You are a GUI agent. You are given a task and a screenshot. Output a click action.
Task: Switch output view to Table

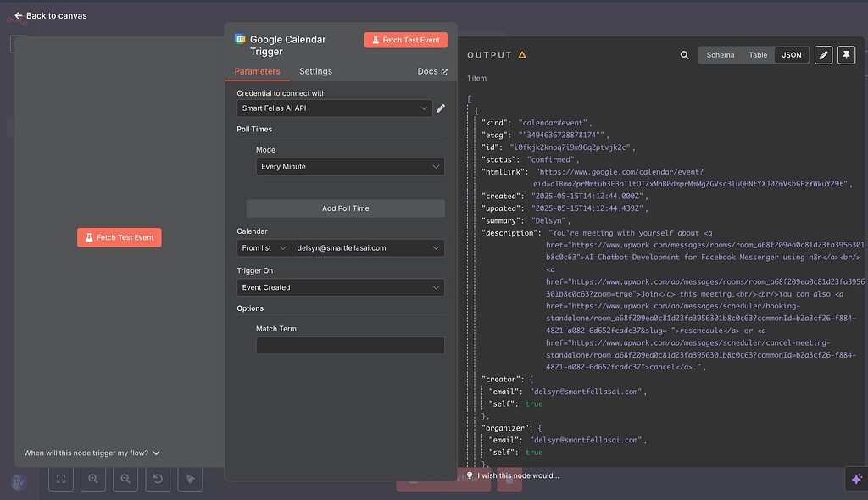[758, 55]
